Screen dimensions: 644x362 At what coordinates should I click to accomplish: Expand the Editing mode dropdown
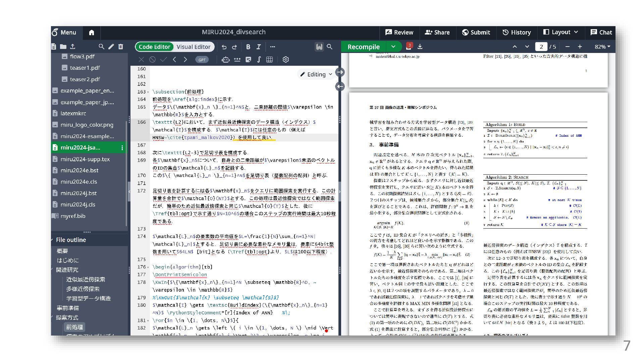(316, 74)
